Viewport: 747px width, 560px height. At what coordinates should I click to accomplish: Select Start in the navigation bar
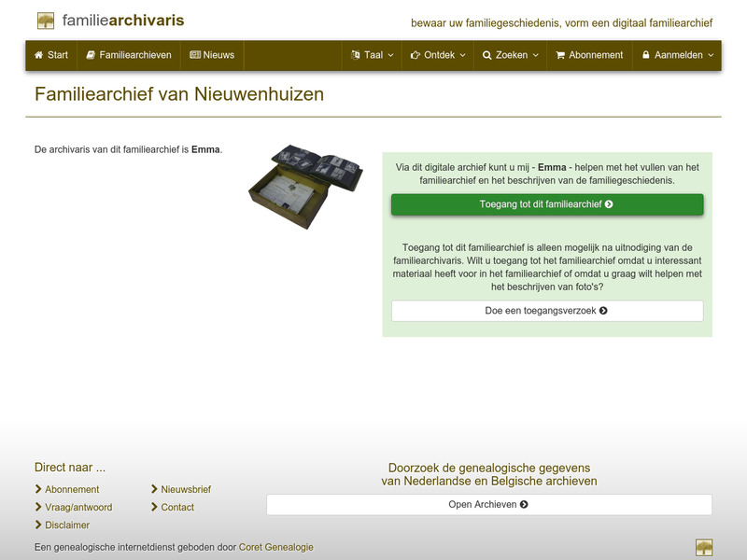tap(52, 55)
